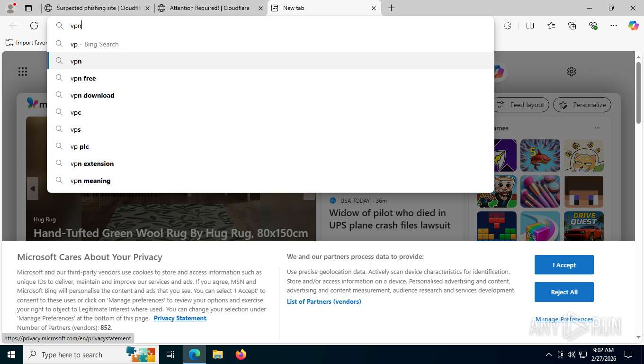Screen dimensions: 644x364
Task: Open the fish number 5 game thumbnail
Action: pyautogui.click(x=540, y=155)
